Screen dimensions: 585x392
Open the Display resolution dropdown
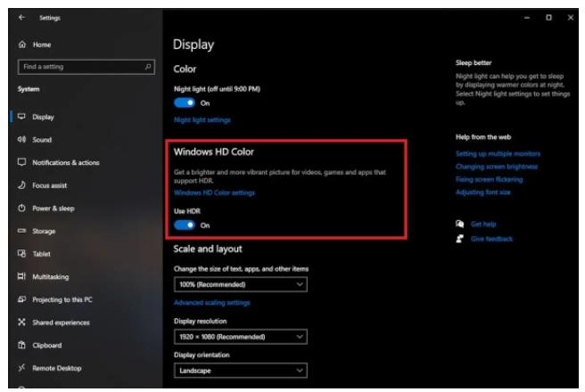point(241,337)
